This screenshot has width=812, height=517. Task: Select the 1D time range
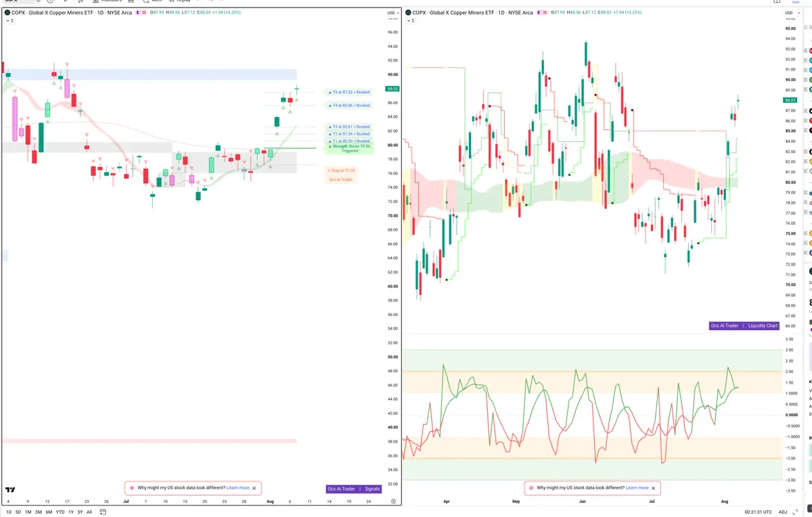[8, 512]
